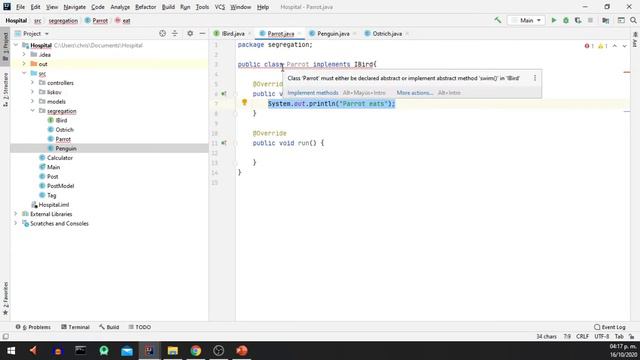This screenshot has width=640, height=360.
Task: Switch to the Penguin.java tab
Action: (333, 33)
